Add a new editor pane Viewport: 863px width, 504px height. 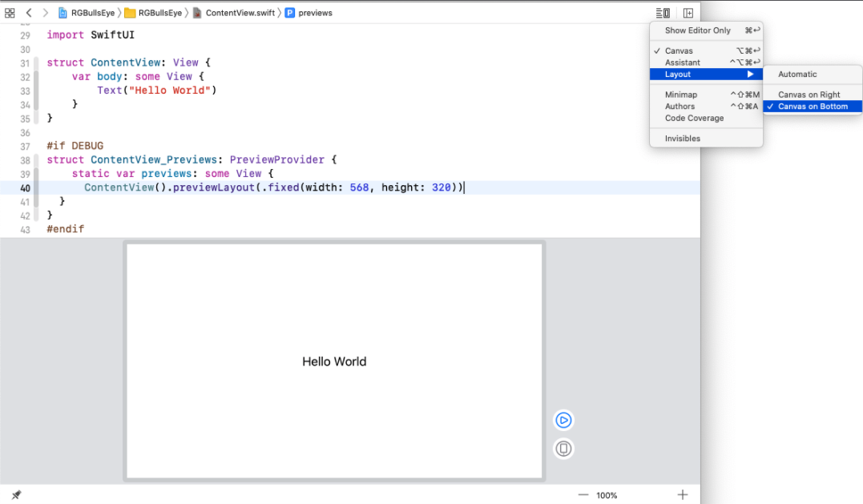(688, 13)
